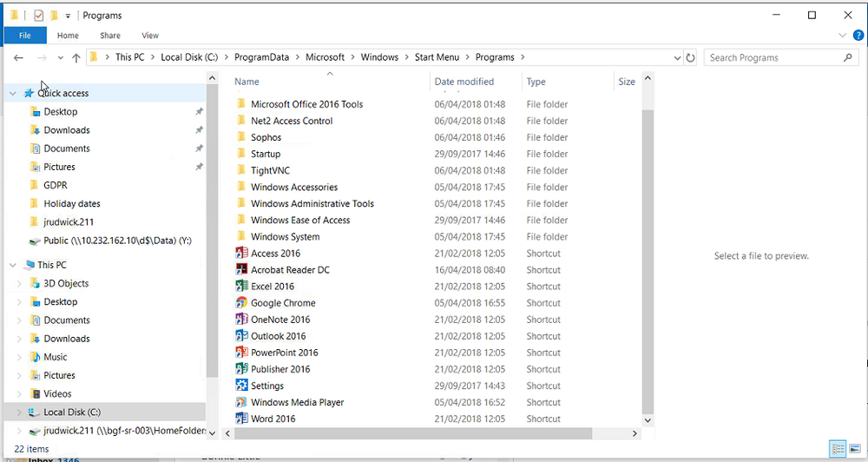Image resolution: width=868 pixels, height=462 pixels.
Task: Switch to details view icon in status bar
Action: pyautogui.click(x=838, y=449)
